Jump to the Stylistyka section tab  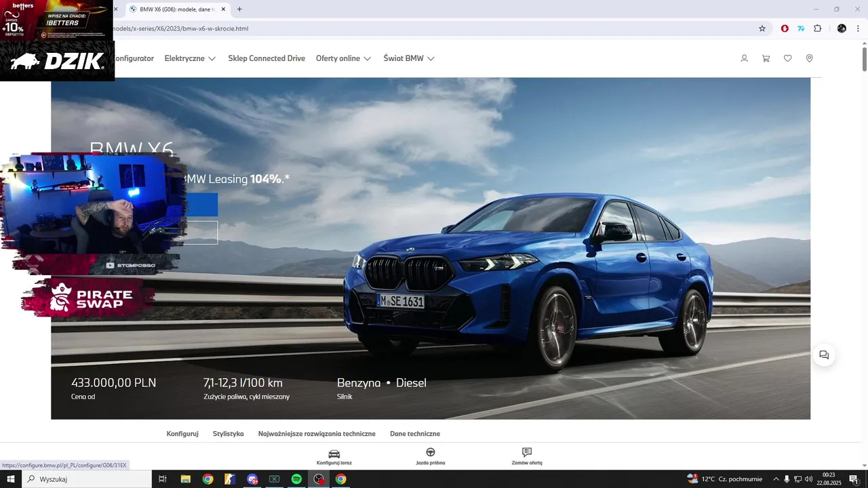(228, 434)
